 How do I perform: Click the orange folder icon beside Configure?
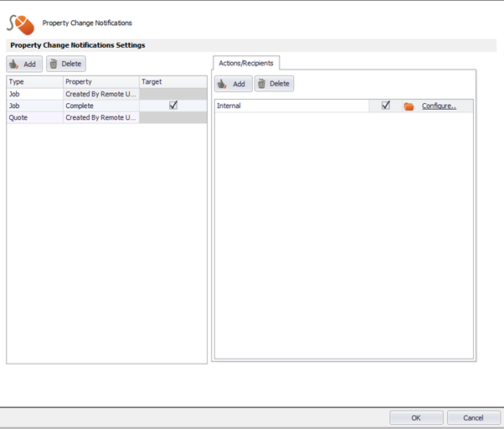point(409,106)
